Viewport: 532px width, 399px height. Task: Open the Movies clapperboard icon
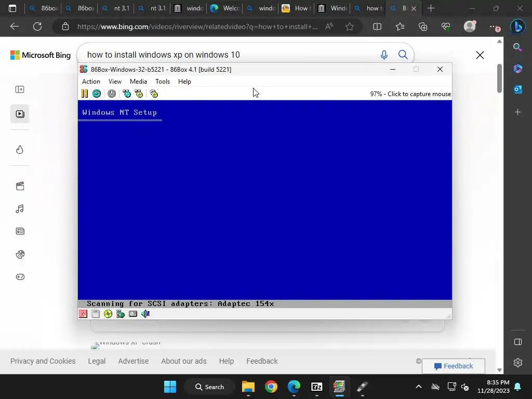(x=20, y=186)
